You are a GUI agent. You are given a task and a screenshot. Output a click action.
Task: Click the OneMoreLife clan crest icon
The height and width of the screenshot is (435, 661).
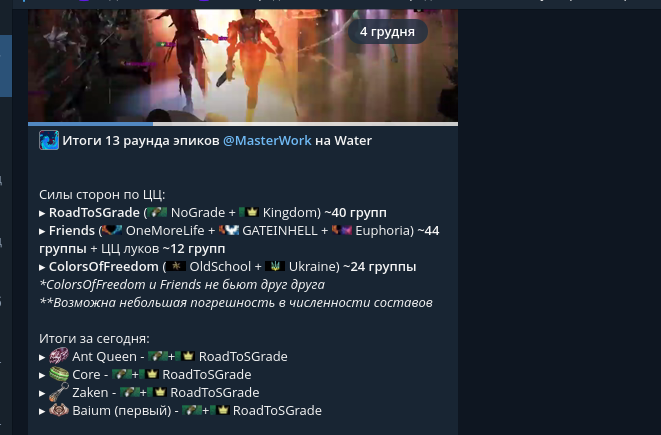[112, 230]
